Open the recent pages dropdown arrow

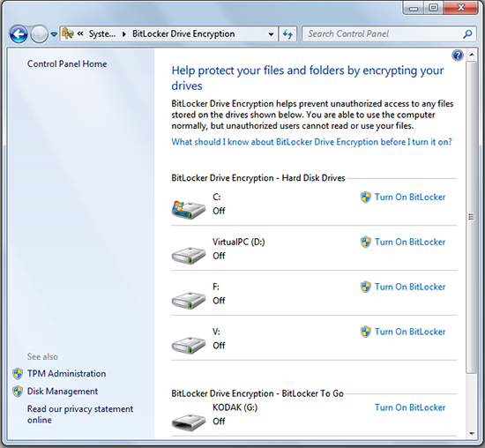click(54, 34)
